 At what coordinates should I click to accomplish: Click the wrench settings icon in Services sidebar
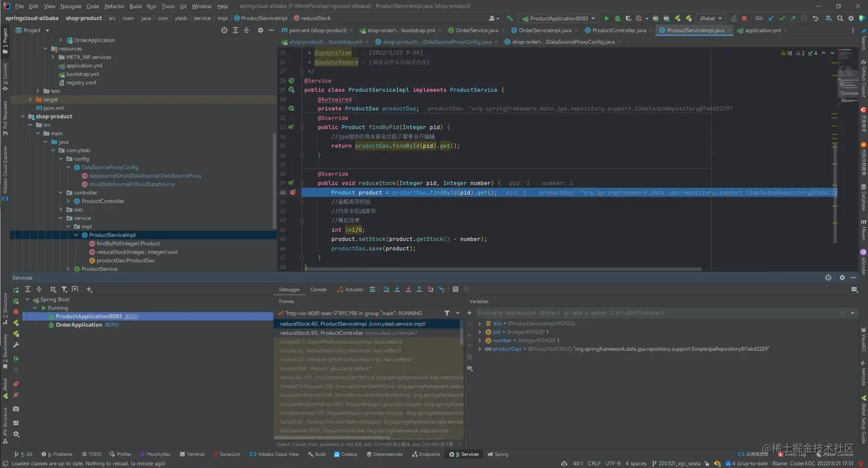pos(16,345)
